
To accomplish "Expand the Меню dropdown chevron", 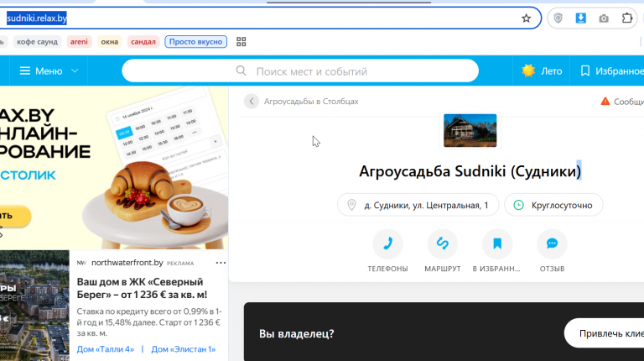I will (x=75, y=71).
